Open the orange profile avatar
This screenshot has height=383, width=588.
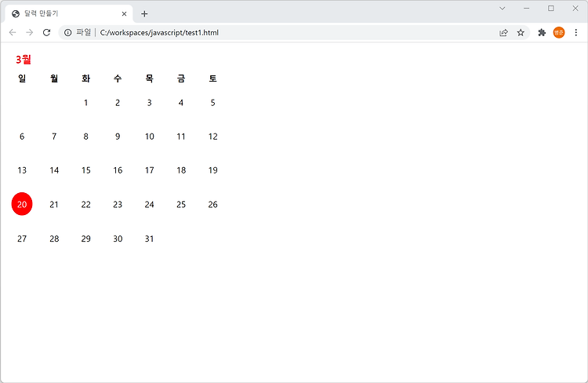(559, 33)
